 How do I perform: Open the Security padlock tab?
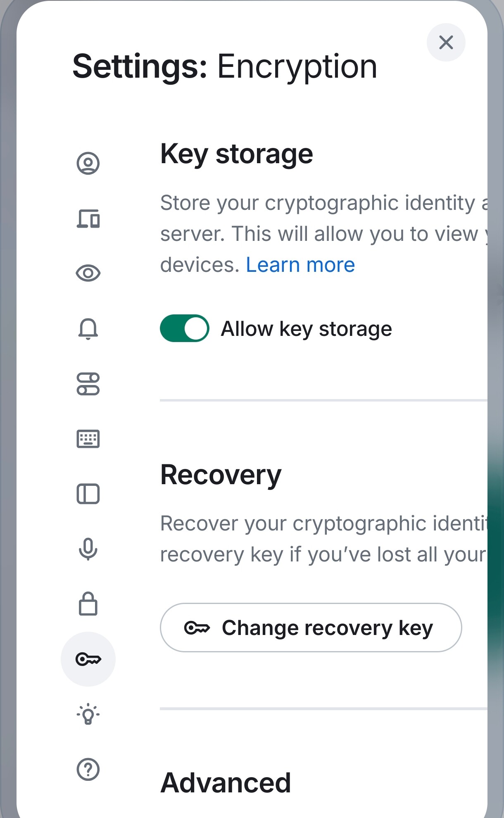pos(88,604)
